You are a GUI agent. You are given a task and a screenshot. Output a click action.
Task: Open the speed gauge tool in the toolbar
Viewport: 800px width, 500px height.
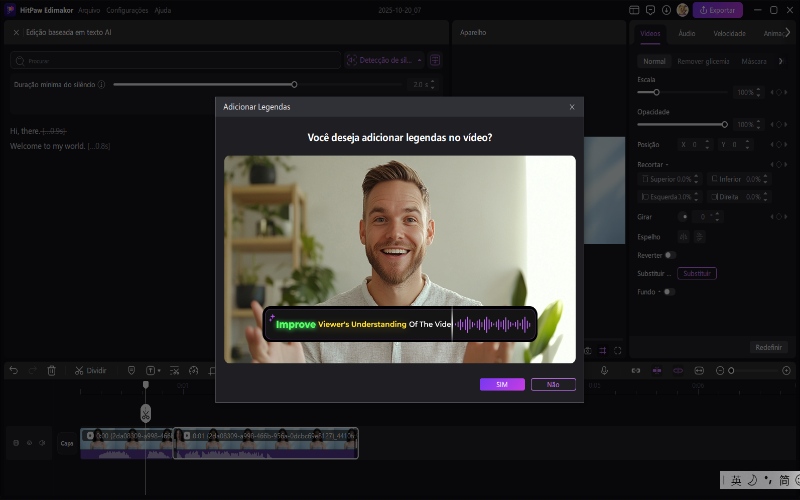[193, 370]
